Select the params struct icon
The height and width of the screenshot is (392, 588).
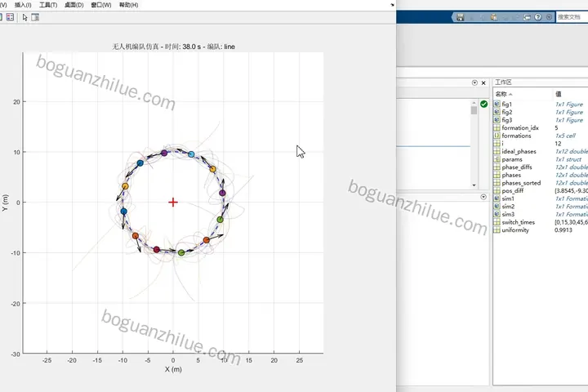click(x=497, y=159)
